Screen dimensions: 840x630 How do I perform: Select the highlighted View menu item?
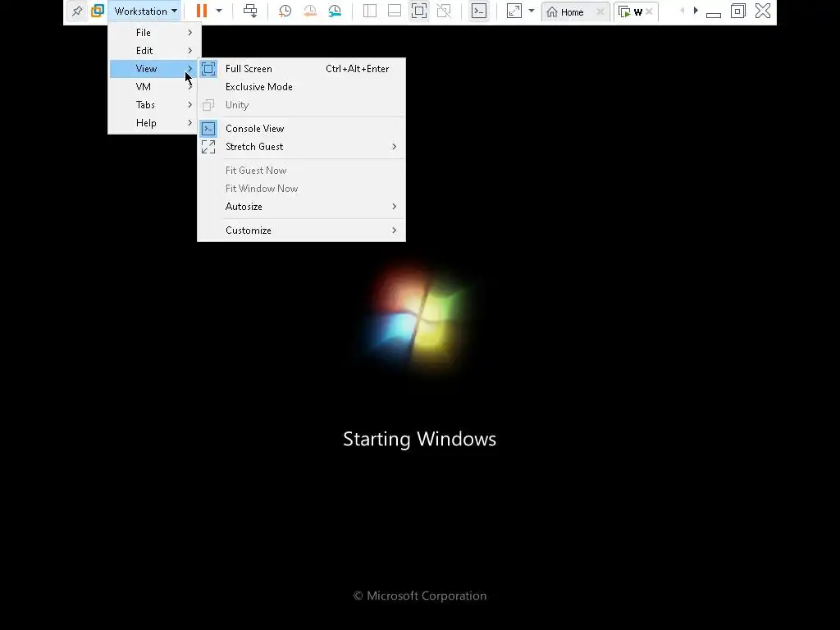tap(154, 69)
